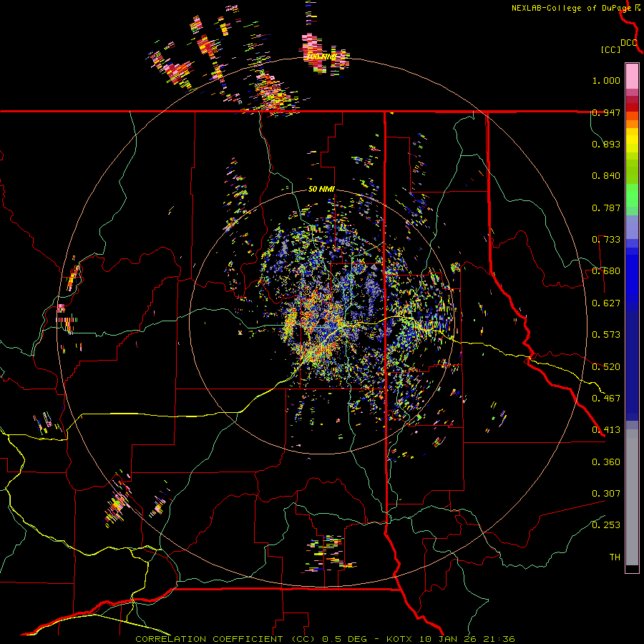Click the 0.360 scale value

(x=606, y=462)
